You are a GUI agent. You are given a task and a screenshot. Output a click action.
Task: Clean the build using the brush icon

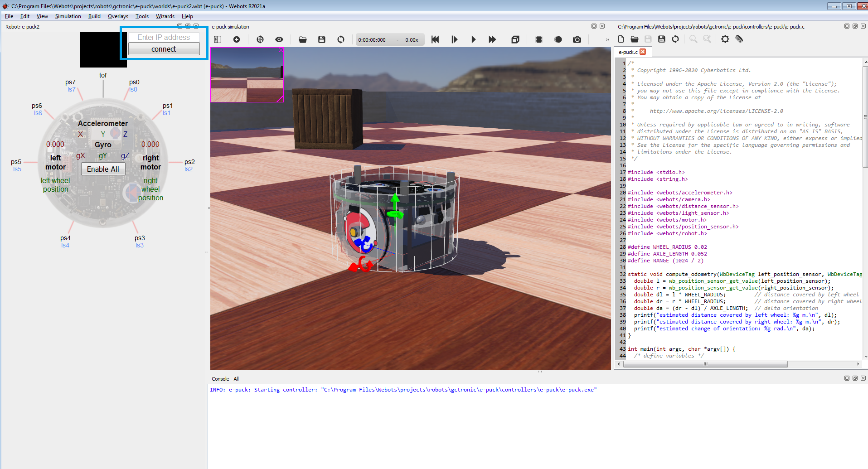click(739, 39)
